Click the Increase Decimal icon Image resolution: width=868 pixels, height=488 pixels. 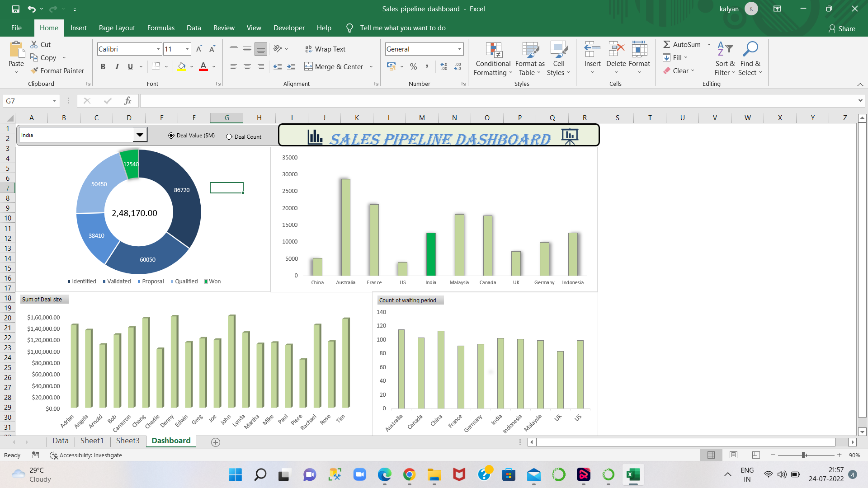pyautogui.click(x=444, y=66)
